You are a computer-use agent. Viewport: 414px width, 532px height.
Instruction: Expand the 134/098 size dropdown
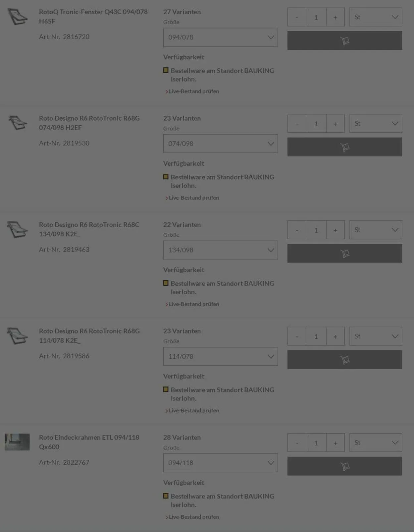tap(220, 250)
